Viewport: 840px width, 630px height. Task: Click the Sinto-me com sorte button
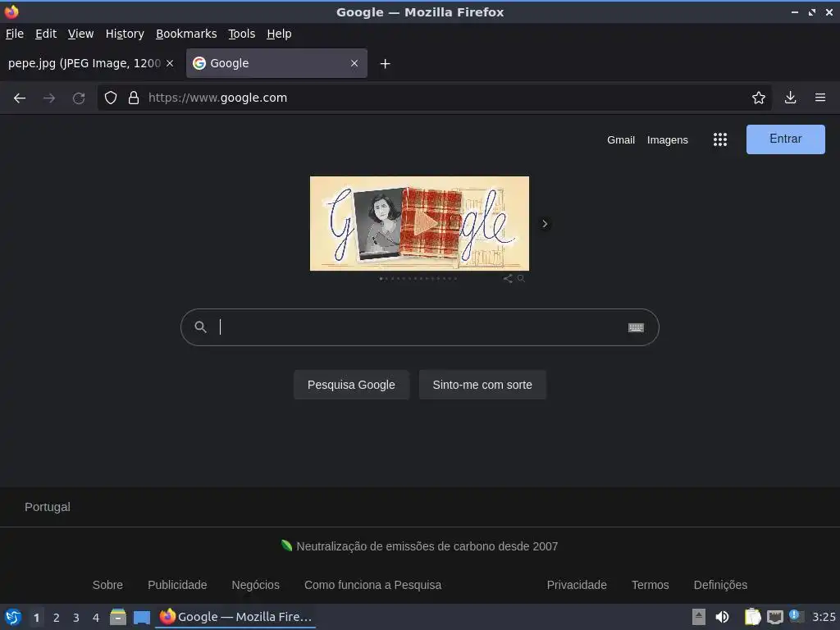482,385
